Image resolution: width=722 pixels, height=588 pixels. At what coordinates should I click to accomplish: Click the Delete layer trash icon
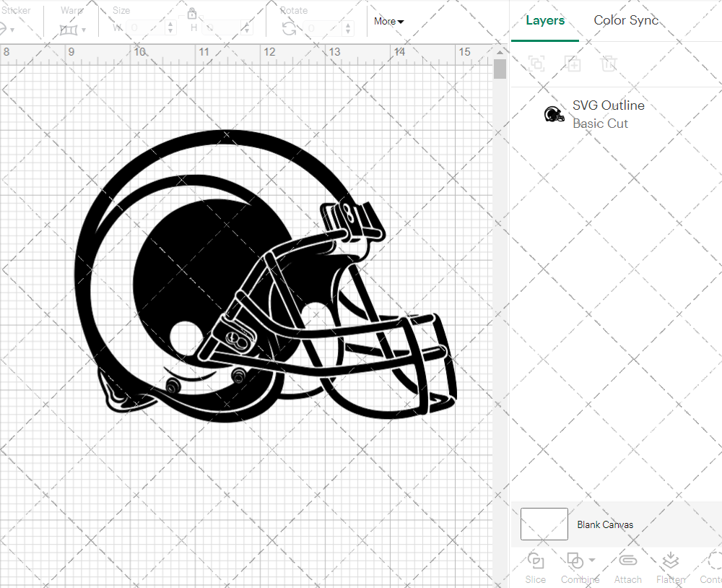(608, 63)
